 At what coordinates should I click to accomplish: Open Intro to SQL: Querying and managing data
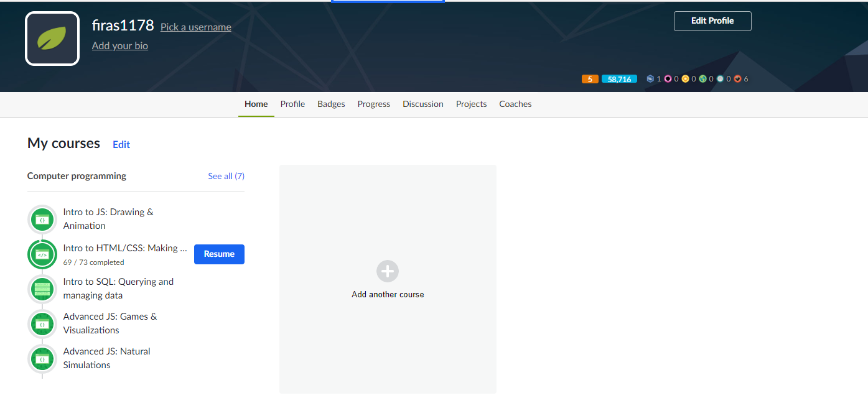click(x=118, y=289)
